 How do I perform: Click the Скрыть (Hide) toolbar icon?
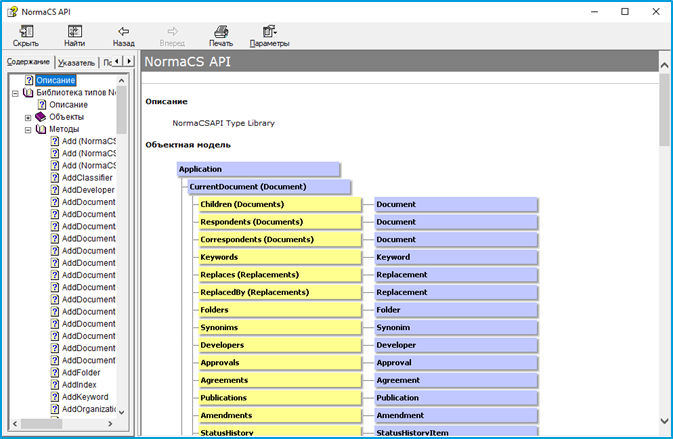click(x=25, y=32)
